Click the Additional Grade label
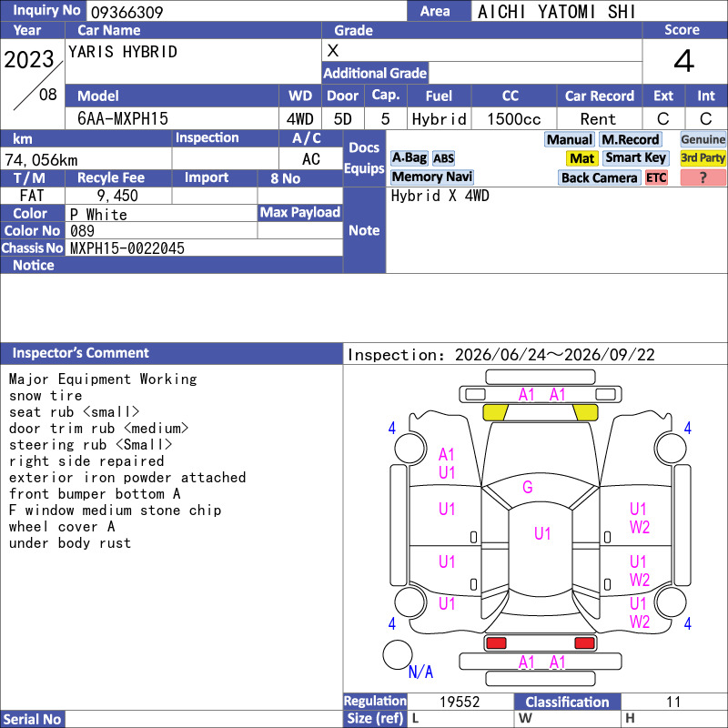 pyautogui.click(x=375, y=74)
